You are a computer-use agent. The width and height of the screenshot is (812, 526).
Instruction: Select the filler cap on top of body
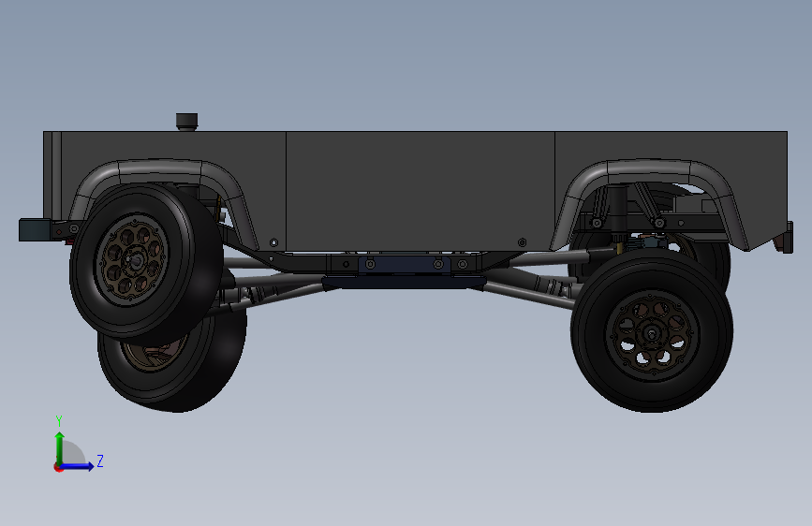click(187, 122)
